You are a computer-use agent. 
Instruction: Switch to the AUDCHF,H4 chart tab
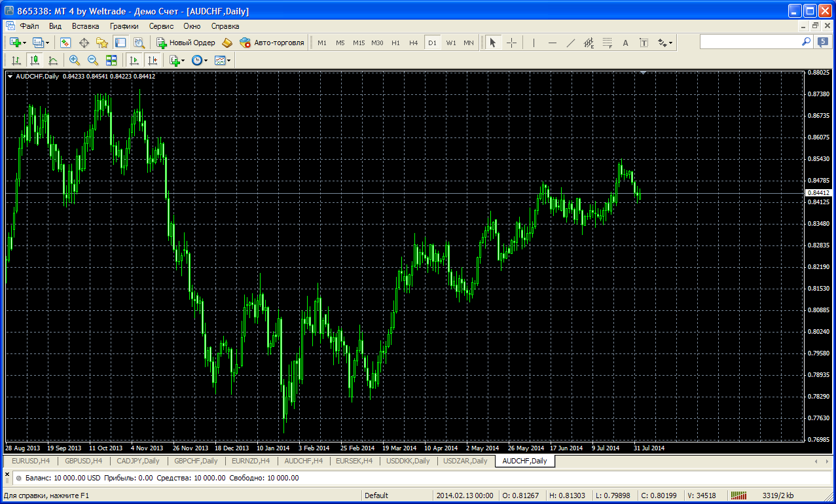click(x=303, y=461)
